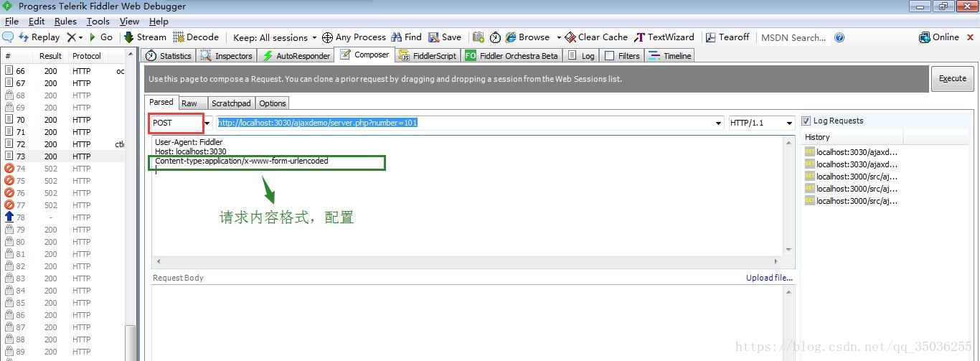
Task: Click the Any Process target icon
Action: point(327,37)
